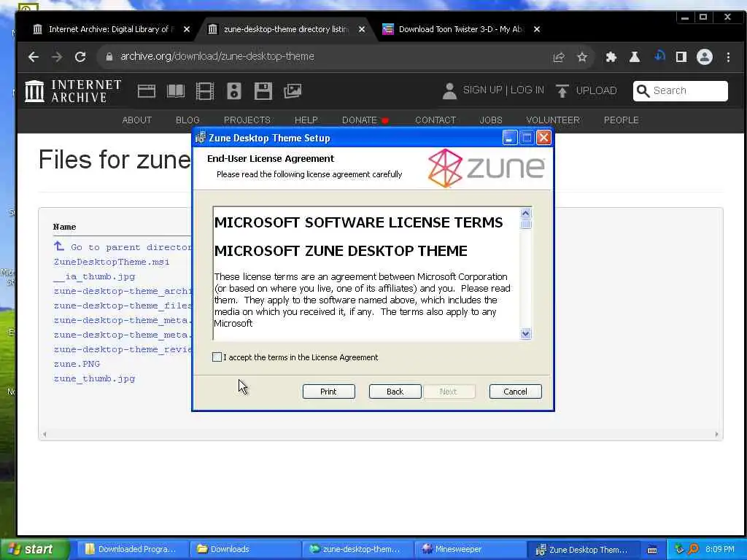Image resolution: width=747 pixels, height=560 pixels.
Task: Open the HELP menu item
Action: coord(306,120)
